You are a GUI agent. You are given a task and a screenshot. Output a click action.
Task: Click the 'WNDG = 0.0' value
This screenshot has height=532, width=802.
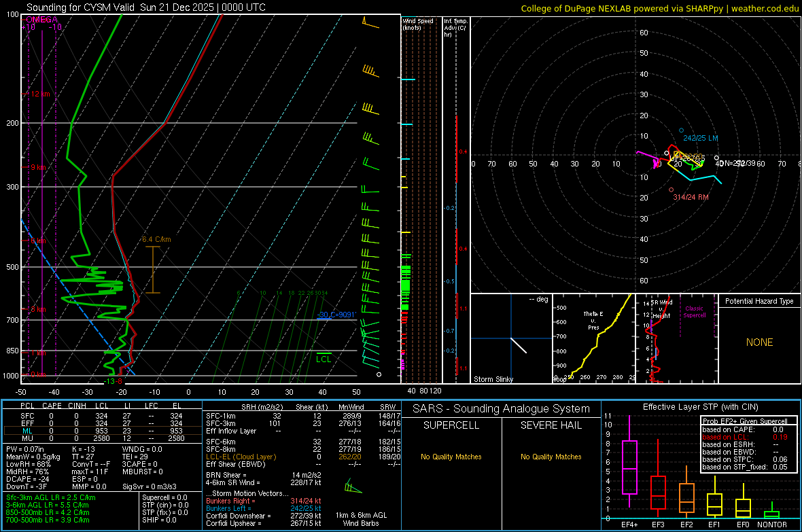[142, 449]
